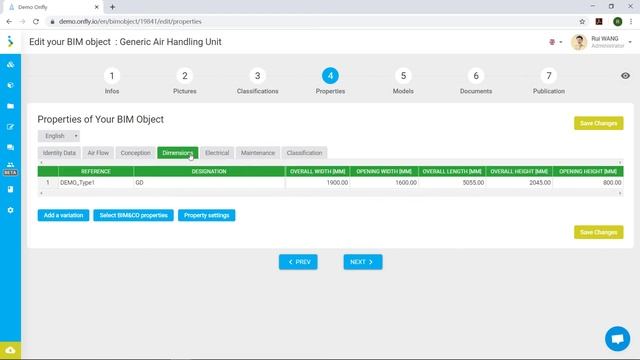This screenshot has width=640, height=360.
Task: Click the PREV button
Action: 298,262
